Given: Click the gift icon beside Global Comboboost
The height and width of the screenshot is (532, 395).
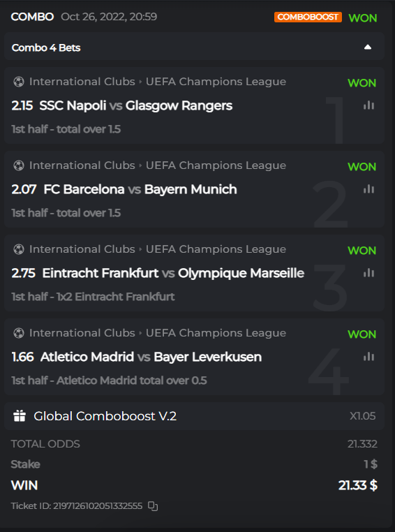Looking at the screenshot, I should click(20, 416).
